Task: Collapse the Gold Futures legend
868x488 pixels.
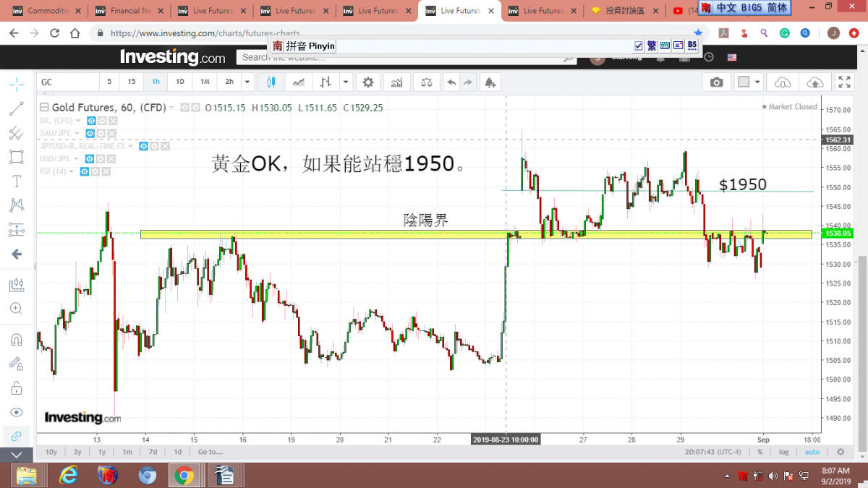Action: pos(44,108)
